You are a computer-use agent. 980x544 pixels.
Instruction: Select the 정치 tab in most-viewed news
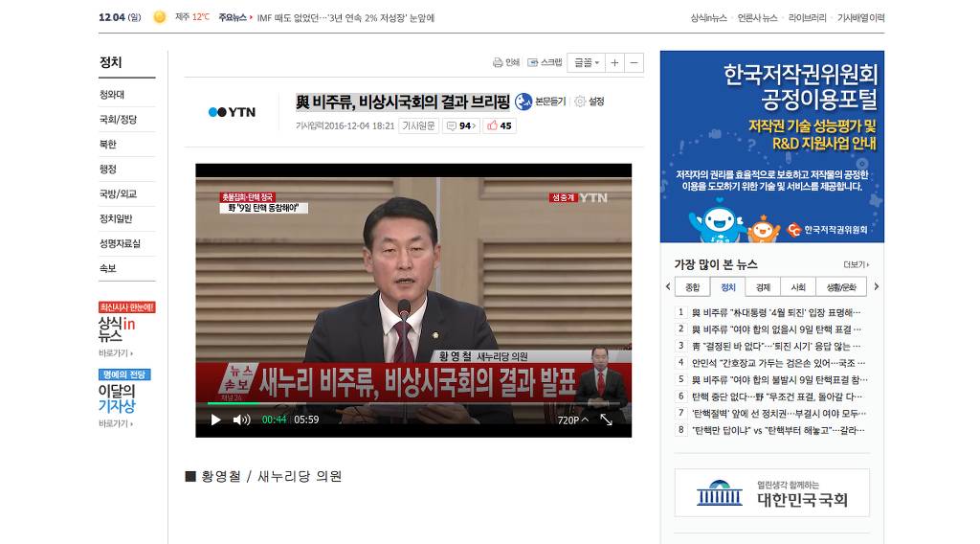click(728, 287)
